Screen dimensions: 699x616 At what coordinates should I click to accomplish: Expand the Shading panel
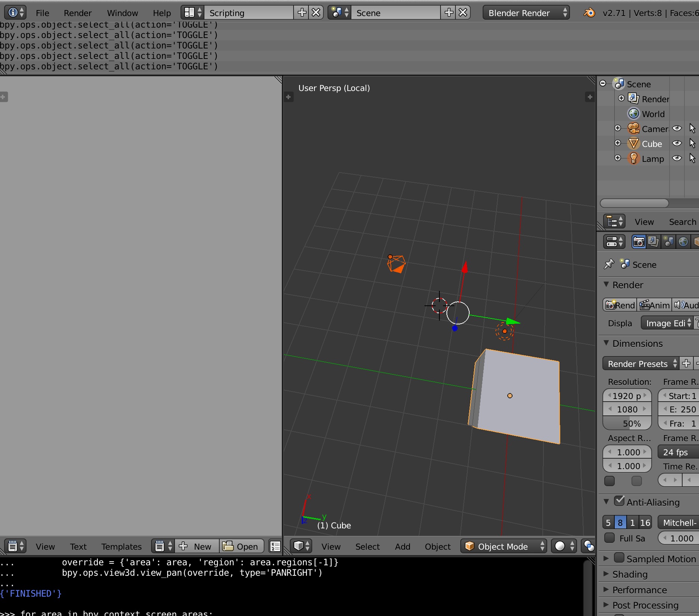pyautogui.click(x=606, y=574)
